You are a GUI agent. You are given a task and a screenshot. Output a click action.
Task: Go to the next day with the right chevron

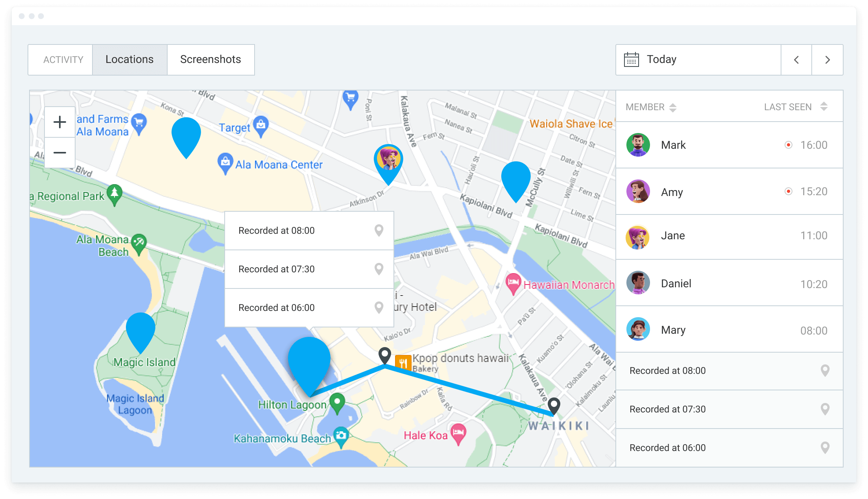tap(828, 59)
